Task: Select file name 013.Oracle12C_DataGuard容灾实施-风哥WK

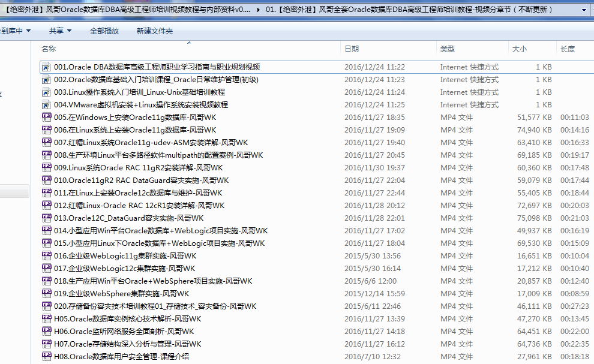Action: point(129,218)
